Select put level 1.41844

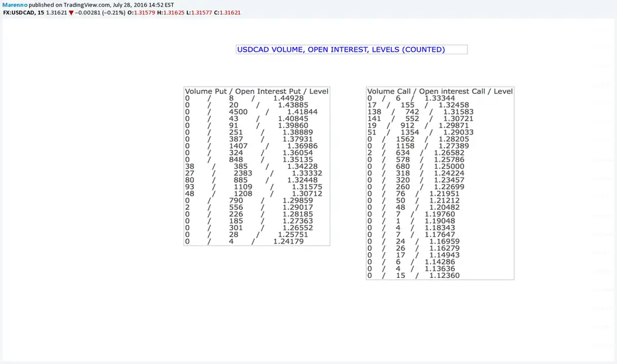pos(302,112)
